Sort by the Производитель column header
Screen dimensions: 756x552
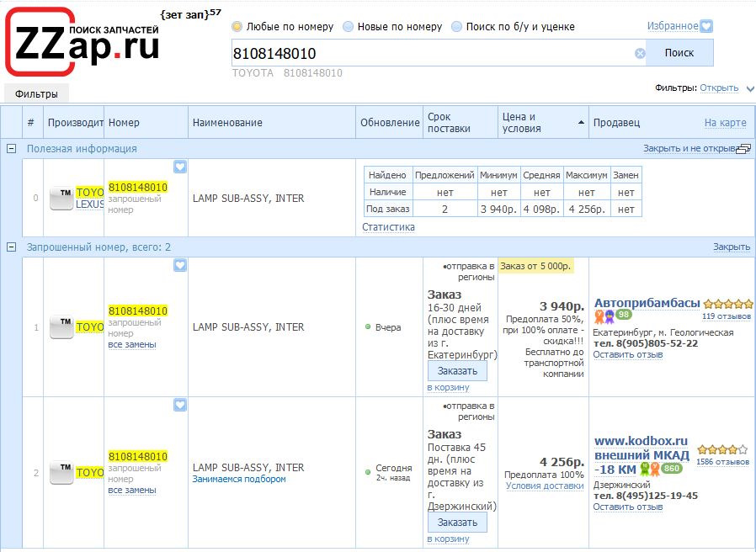click(x=75, y=123)
